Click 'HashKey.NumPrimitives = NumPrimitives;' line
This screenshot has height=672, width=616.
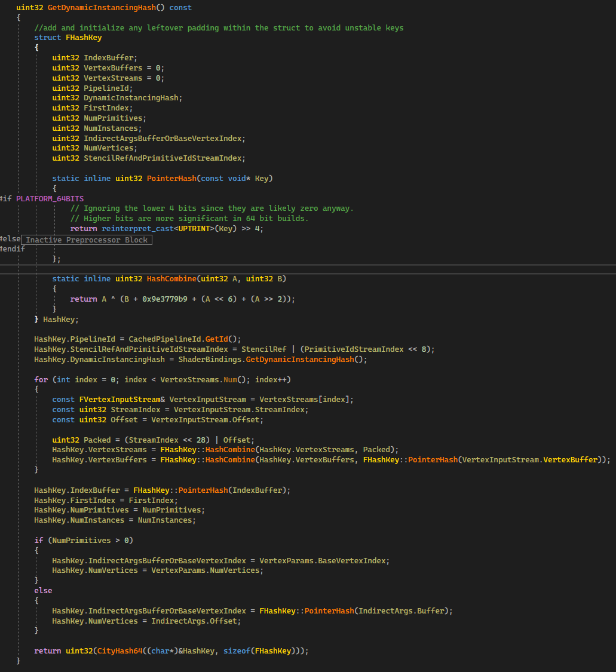(x=119, y=511)
